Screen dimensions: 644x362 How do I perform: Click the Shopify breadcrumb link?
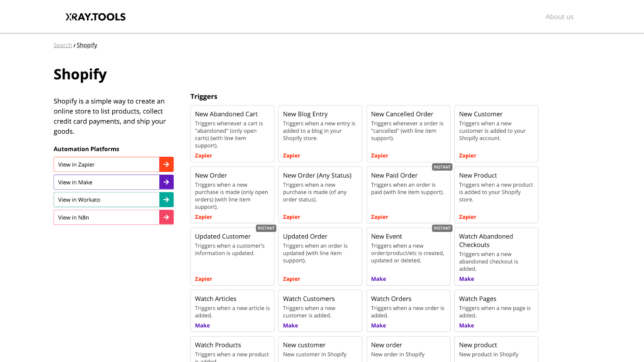click(x=87, y=45)
